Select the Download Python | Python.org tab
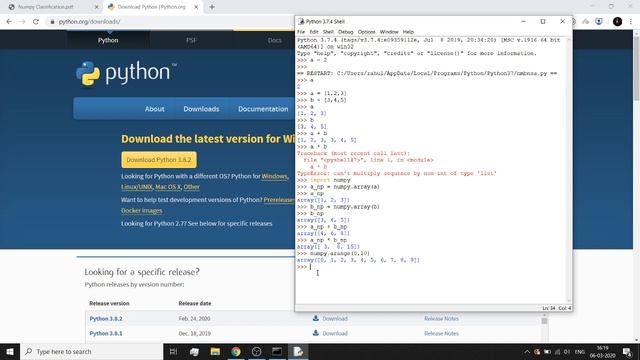Image resolution: width=640 pixels, height=360 pixels. (151, 7)
